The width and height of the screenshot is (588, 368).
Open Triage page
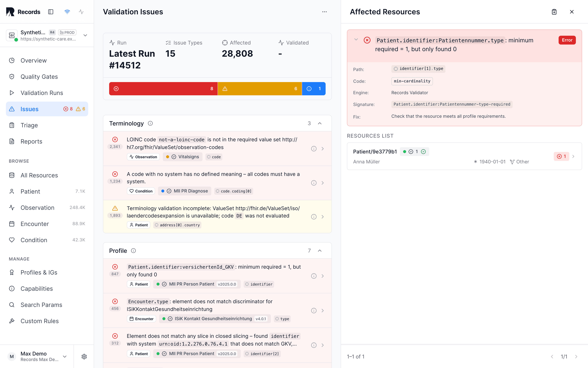pyautogui.click(x=47, y=125)
